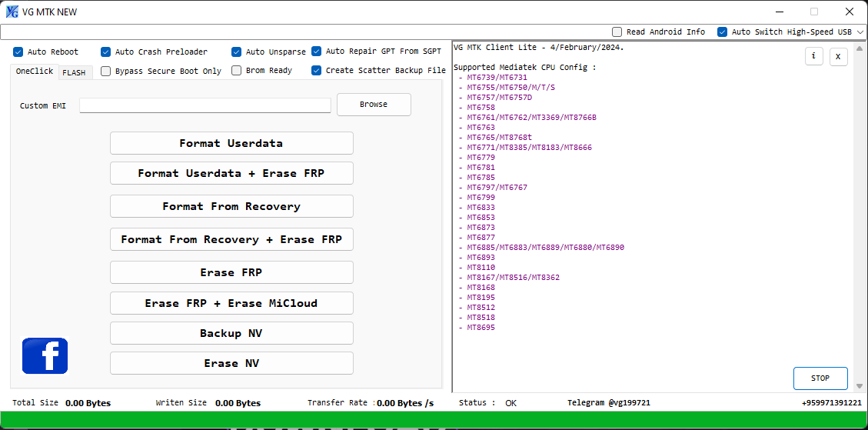This screenshot has width=868, height=430.
Task: Stop the current operation with STOP
Action: coord(820,378)
